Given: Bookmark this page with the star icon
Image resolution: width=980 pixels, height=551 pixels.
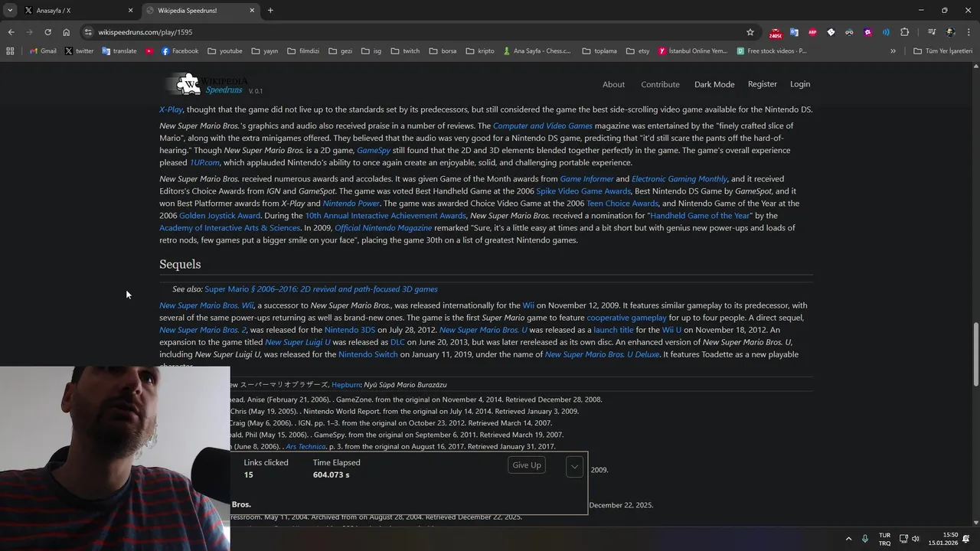Looking at the screenshot, I should pos(750,32).
